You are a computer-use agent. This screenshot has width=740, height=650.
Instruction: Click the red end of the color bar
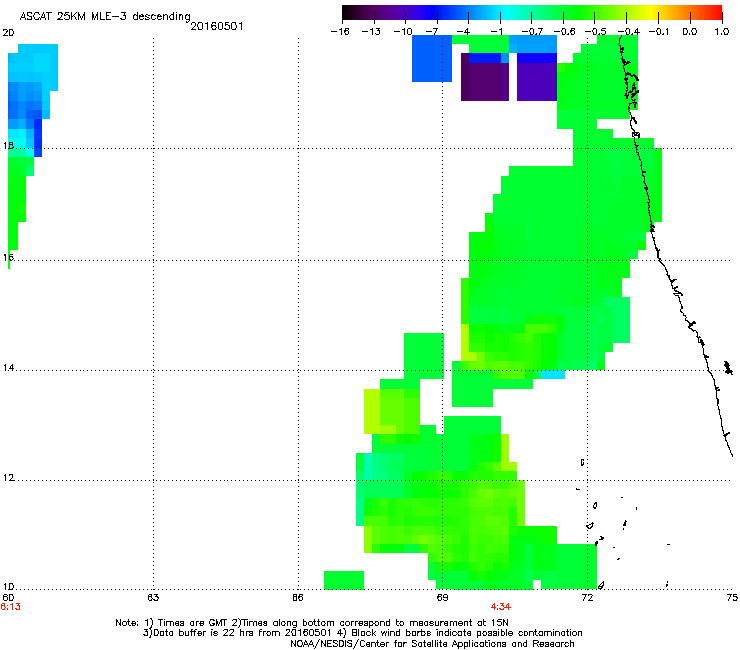pyautogui.click(x=715, y=13)
